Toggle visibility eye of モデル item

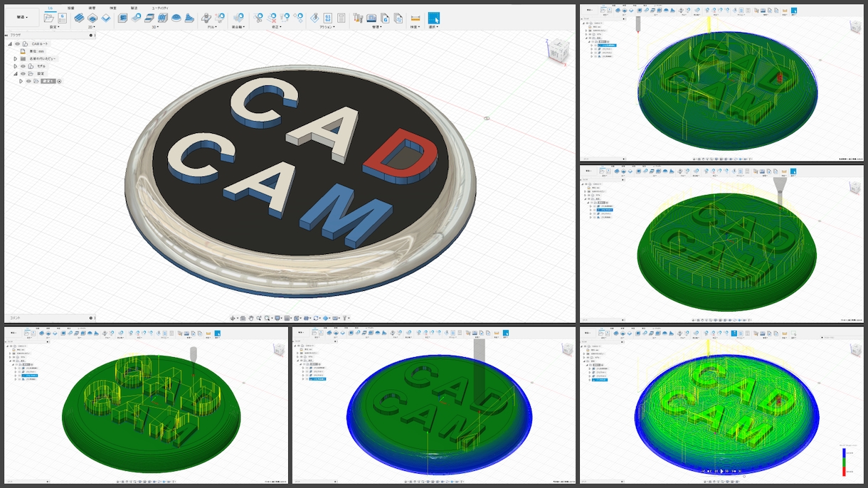coord(23,66)
